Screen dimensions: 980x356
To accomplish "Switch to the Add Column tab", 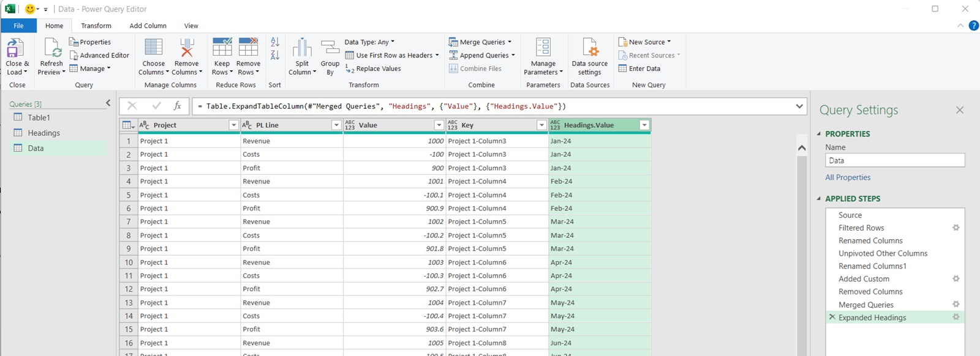I will pyautogui.click(x=148, y=26).
